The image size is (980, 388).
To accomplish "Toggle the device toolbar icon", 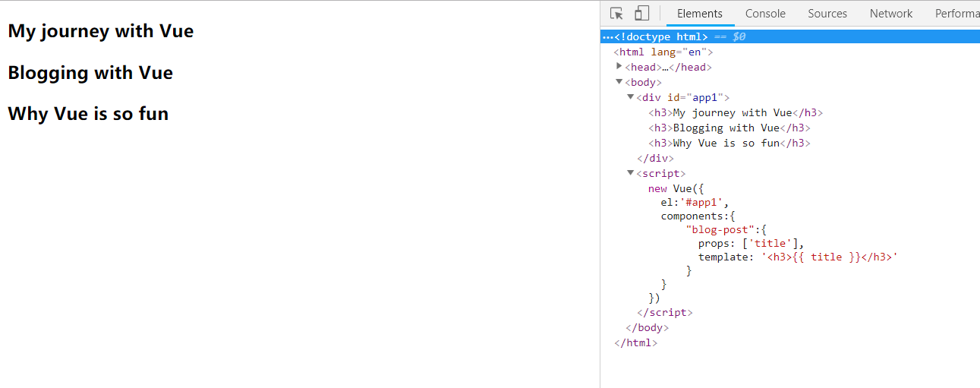I will click(641, 14).
